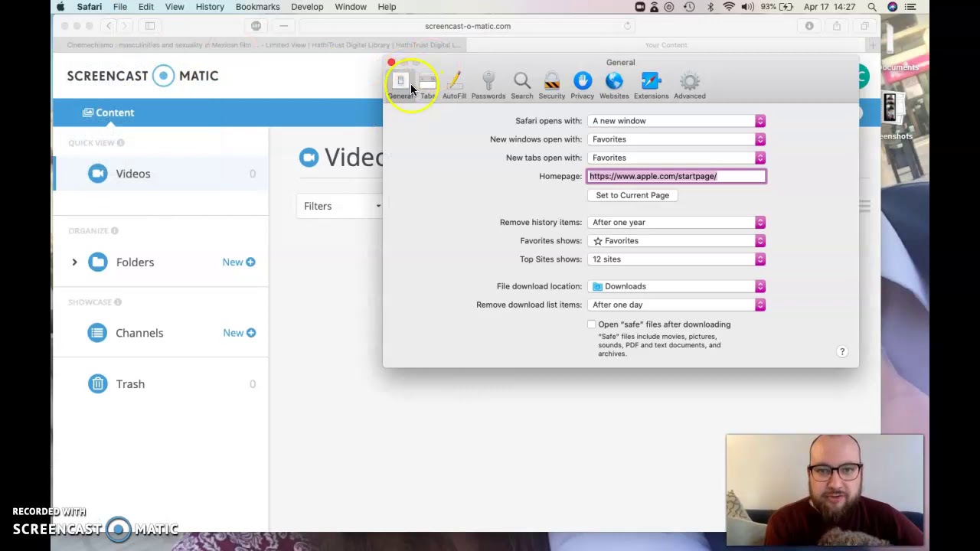
Task: Open the File menu
Action: point(120,7)
